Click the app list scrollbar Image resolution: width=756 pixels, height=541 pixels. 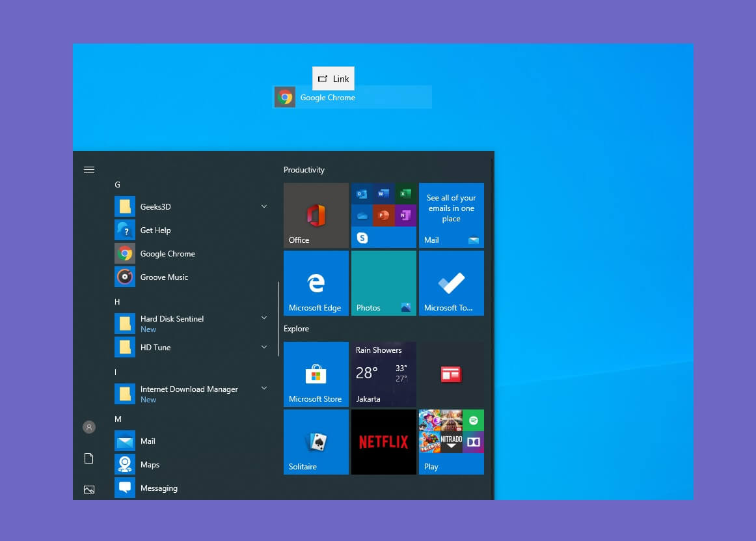click(278, 319)
